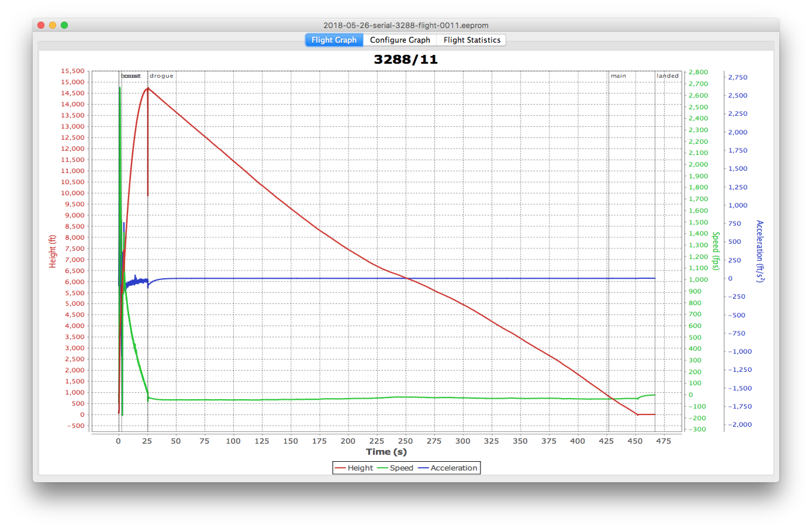Image resolution: width=812 pixels, height=529 pixels.
Task: Click the Acceleration (ft/s²) axis label
Action: tap(760, 251)
